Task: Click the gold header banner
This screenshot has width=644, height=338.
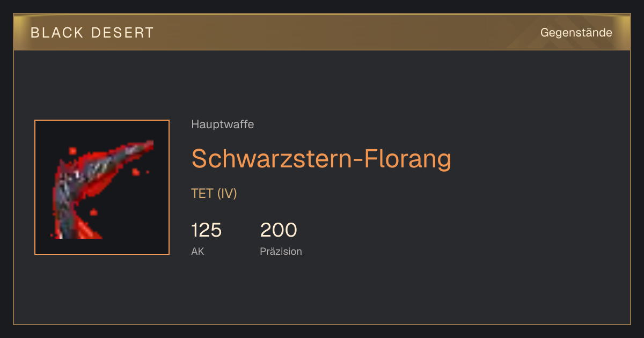Action: click(x=322, y=32)
